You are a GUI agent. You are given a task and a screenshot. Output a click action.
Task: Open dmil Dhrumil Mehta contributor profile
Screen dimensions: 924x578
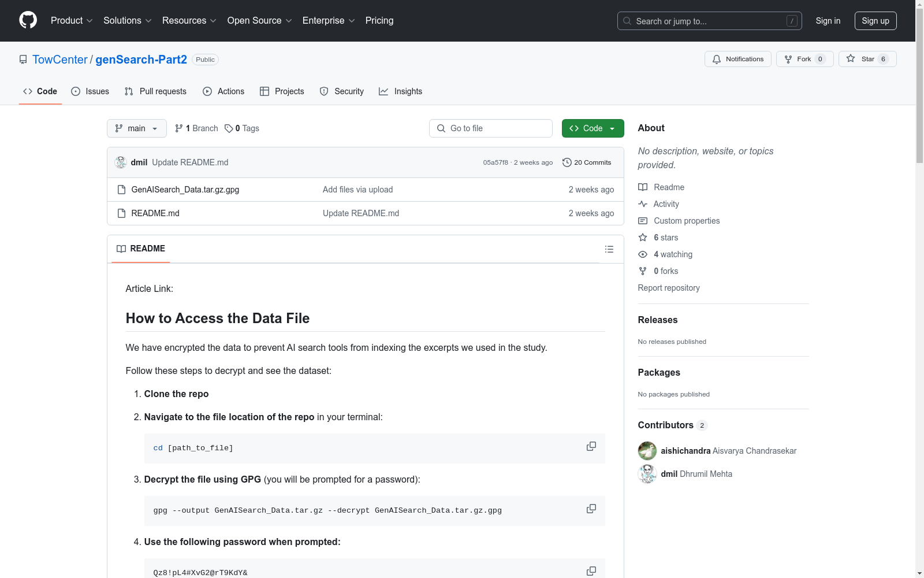pyautogui.click(x=696, y=474)
